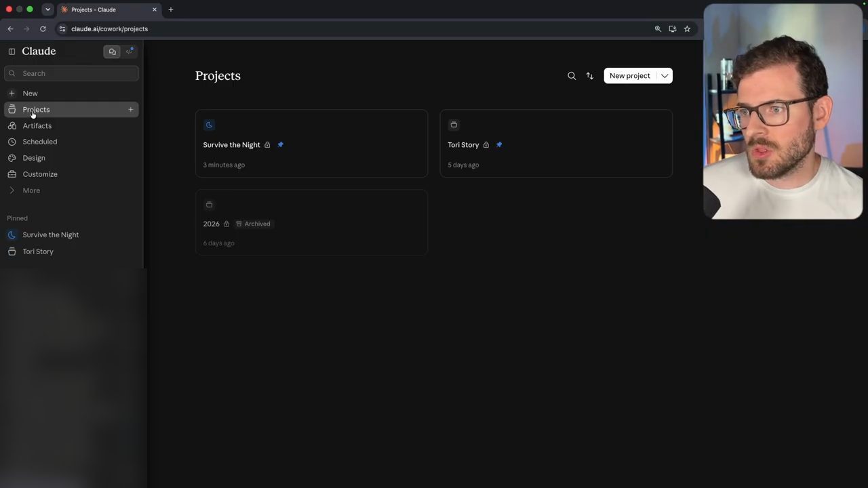Switch to the code mode toggle

coord(130,52)
